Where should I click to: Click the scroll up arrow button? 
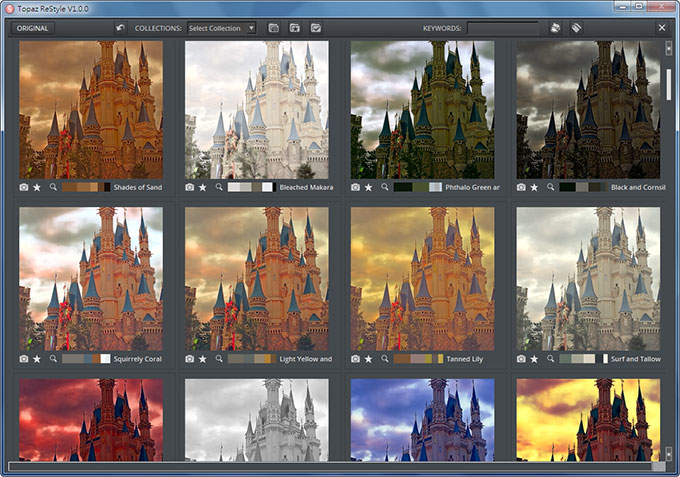coord(668,48)
